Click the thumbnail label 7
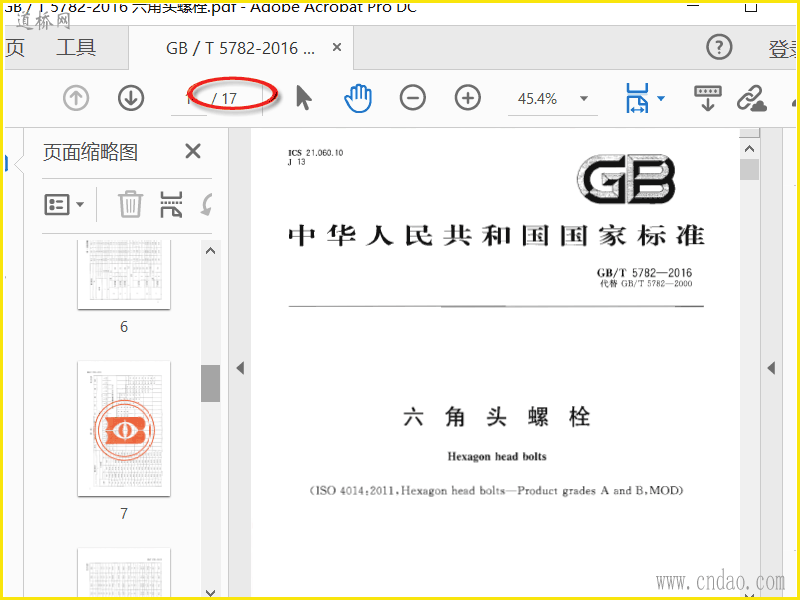800x600 pixels. [123, 513]
